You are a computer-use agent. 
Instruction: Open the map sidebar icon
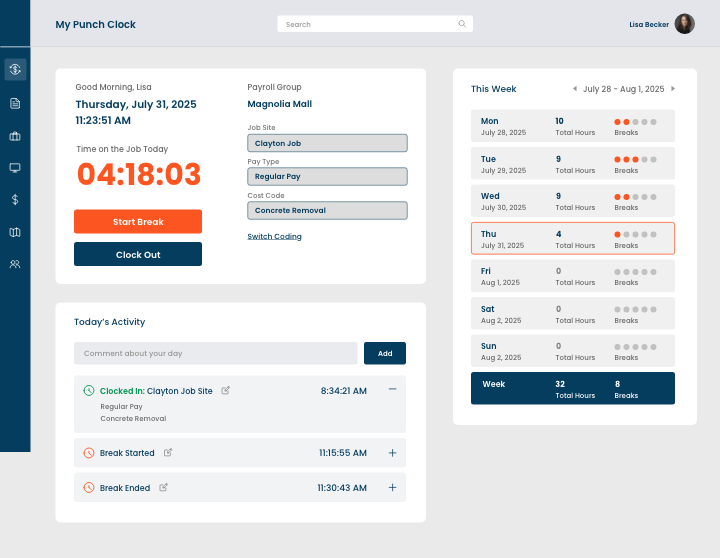click(x=15, y=232)
